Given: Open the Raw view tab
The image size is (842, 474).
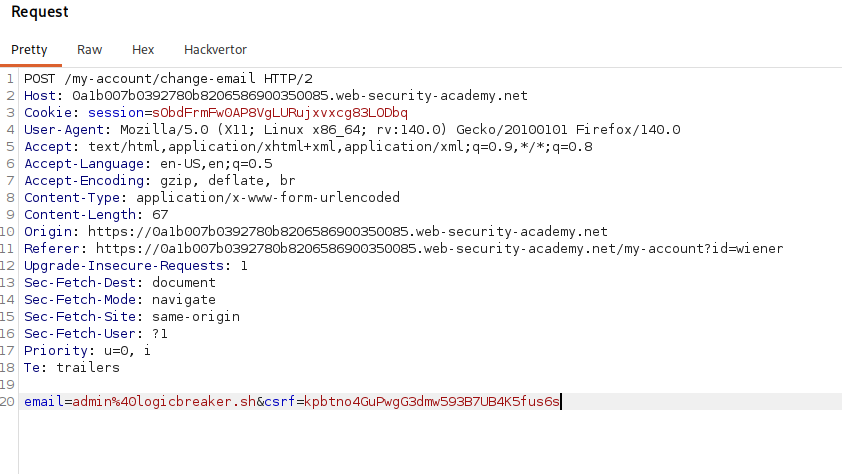Looking at the screenshot, I should (89, 50).
